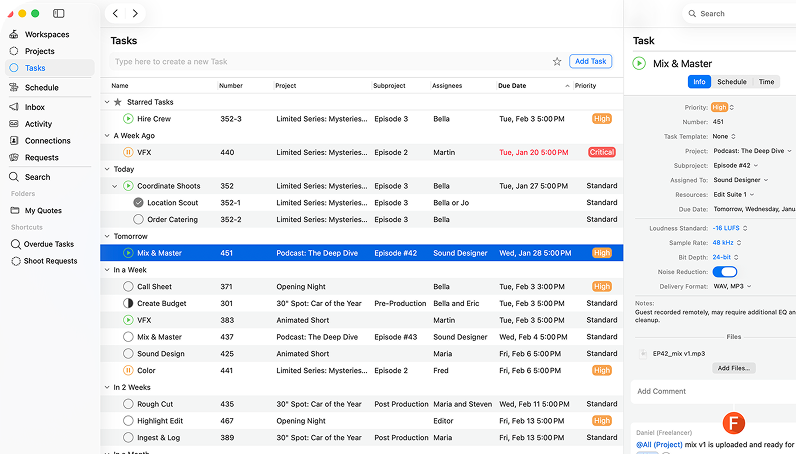Open the Overdue Tasks shortcut
Screen dimensions: 796x454
(49, 244)
